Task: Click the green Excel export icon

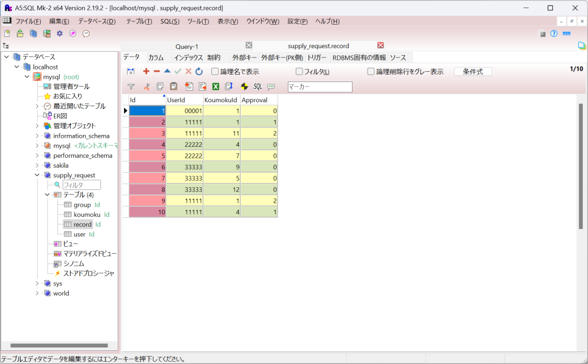Action: 216,87
